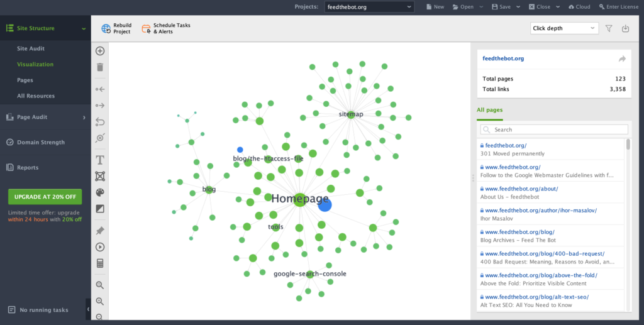Select Pages in sidebar
Viewport: 644px width, 325px height.
pos(25,80)
